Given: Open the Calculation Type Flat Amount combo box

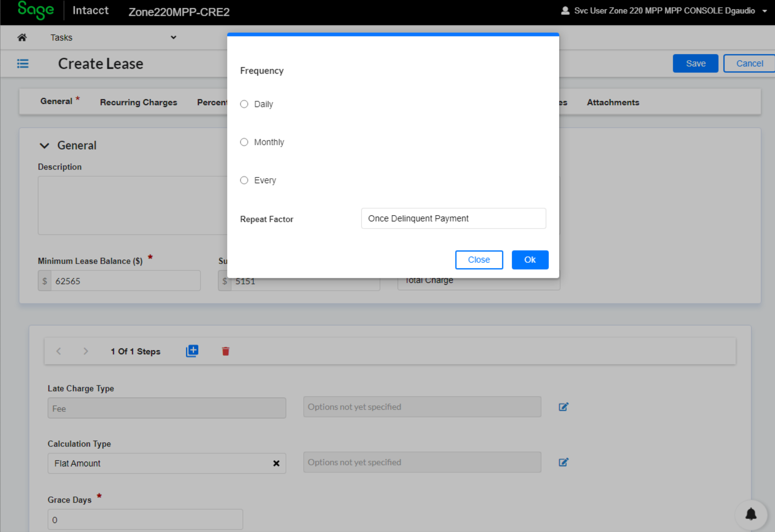Looking at the screenshot, I should point(167,463).
